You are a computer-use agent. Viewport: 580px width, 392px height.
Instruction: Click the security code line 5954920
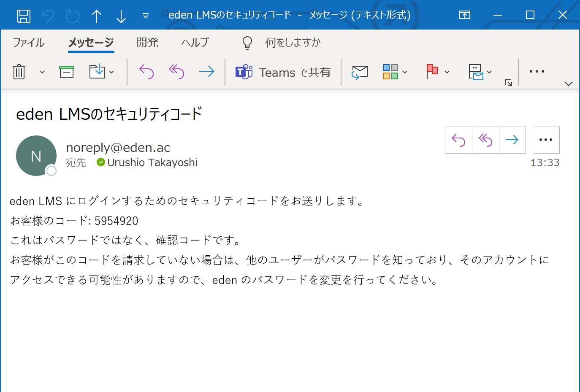[x=74, y=221]
